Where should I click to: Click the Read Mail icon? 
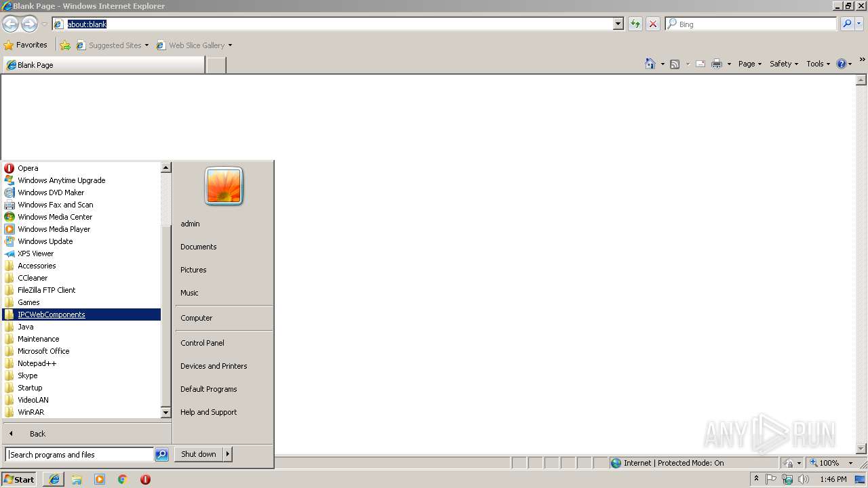(701, 64)
